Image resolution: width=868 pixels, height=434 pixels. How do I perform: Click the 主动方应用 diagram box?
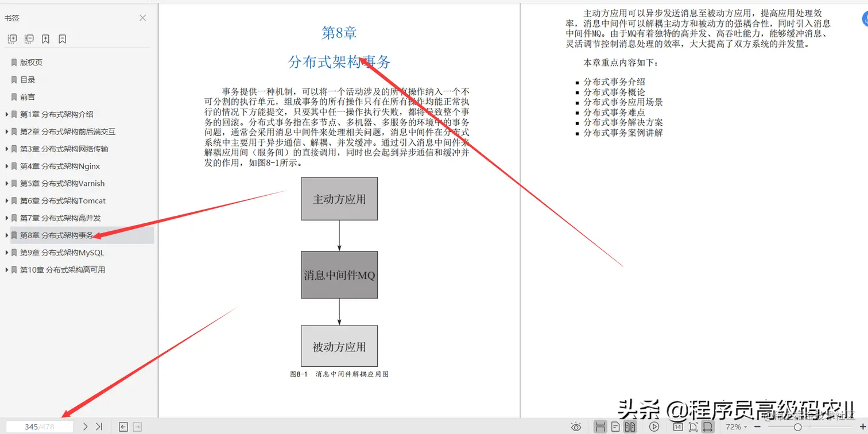coord(339,199)
